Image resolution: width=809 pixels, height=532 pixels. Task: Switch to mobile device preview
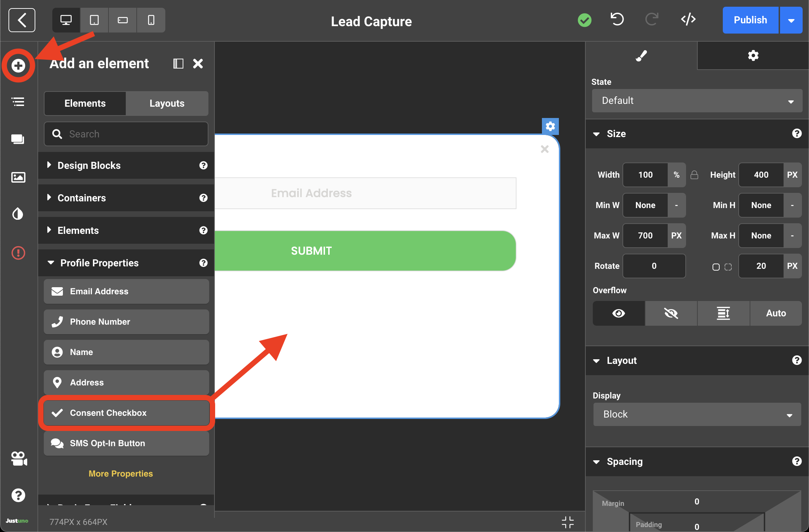(x=151, y=20)
